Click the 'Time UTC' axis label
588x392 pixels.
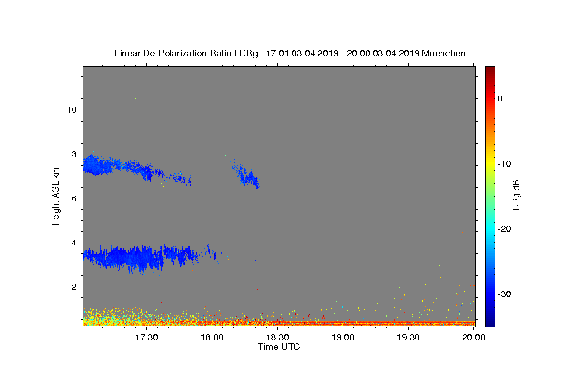pyautogui.click(x=279, y=347)
